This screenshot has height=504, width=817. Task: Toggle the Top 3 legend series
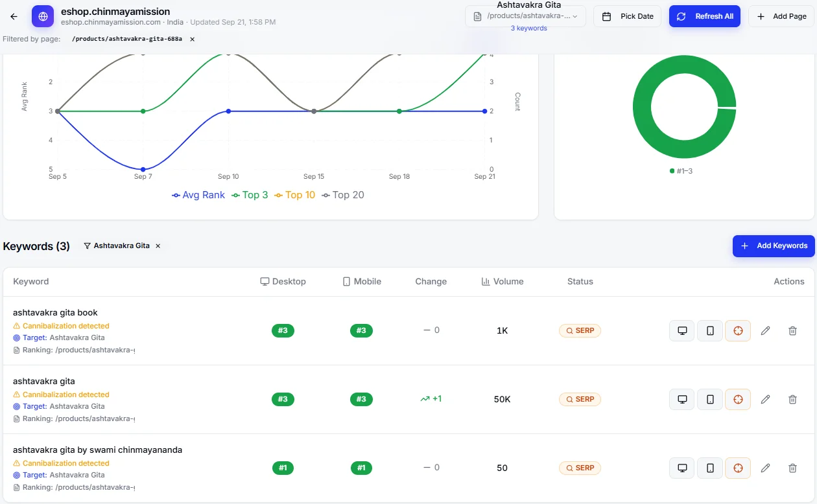(x=250, y=195)
